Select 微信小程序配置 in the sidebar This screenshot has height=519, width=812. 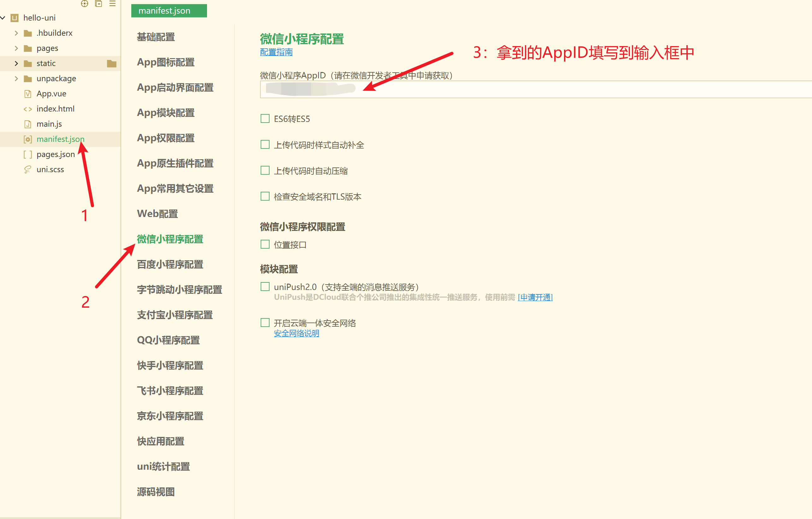pos(170,239)
